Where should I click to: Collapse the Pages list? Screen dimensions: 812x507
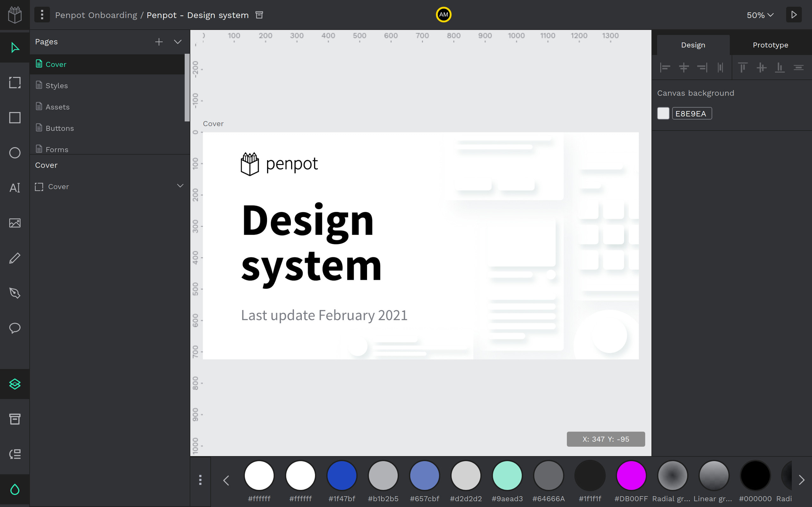coord(177,42)
